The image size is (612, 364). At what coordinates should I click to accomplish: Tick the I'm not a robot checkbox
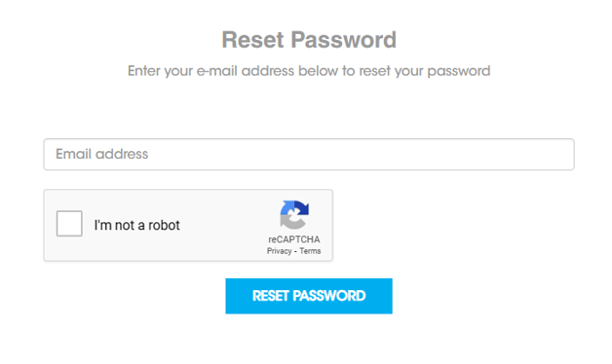tap(69, 223)
